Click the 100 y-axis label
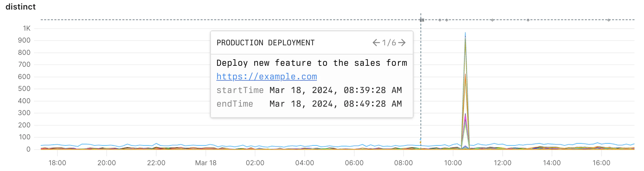Viewport: 644px width, 171px height. click(x=24, y=137)
